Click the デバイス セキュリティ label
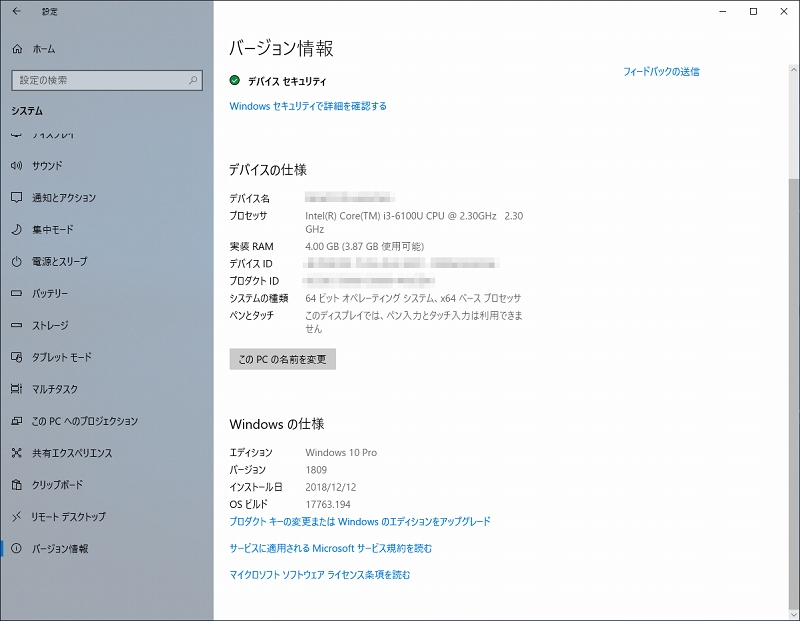 [287, 81]
